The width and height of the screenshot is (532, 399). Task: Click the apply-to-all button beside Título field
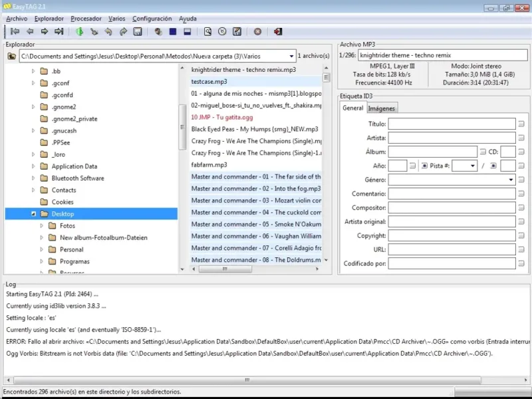(522, 124)
